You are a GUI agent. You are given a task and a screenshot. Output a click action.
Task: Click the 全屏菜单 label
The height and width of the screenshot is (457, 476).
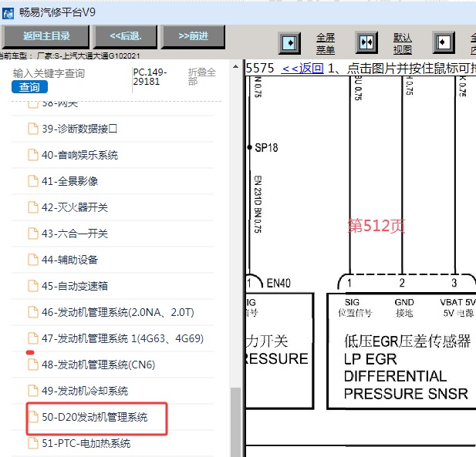(x=326, y=44)
